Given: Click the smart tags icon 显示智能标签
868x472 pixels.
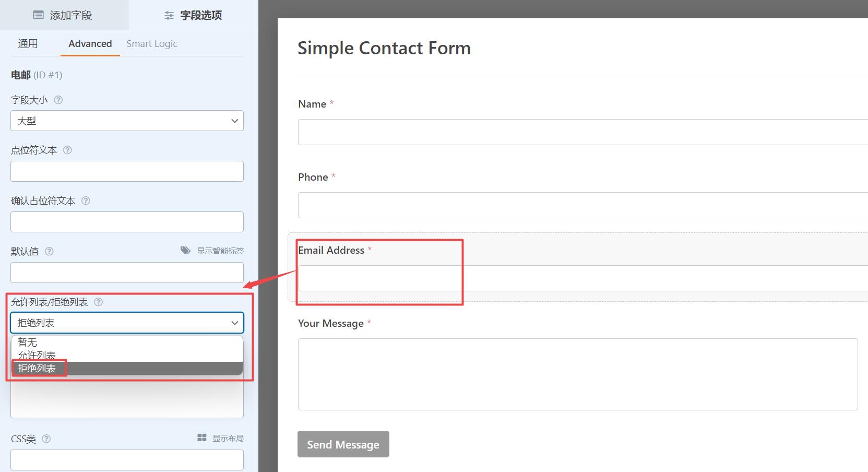Looking at the screenshot, I should tap(185, 251).
